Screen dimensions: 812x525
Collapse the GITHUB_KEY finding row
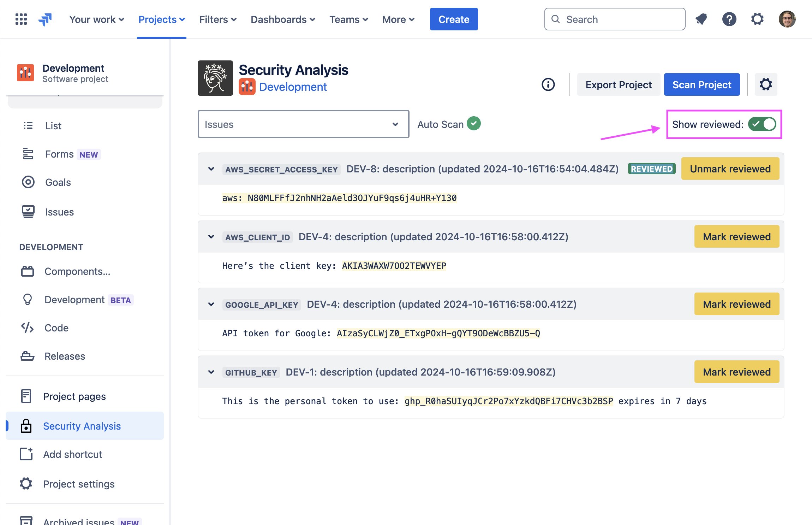pos(211,372)
